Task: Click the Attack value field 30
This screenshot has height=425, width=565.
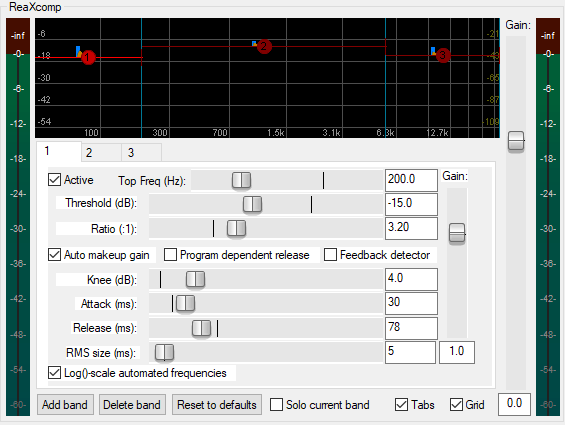Action: pos(411,304)
